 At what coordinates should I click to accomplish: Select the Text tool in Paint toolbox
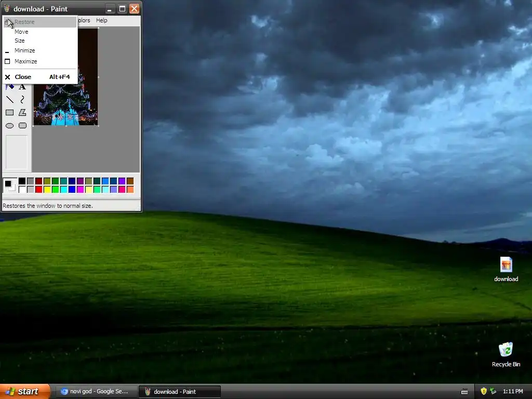point(22,87)
